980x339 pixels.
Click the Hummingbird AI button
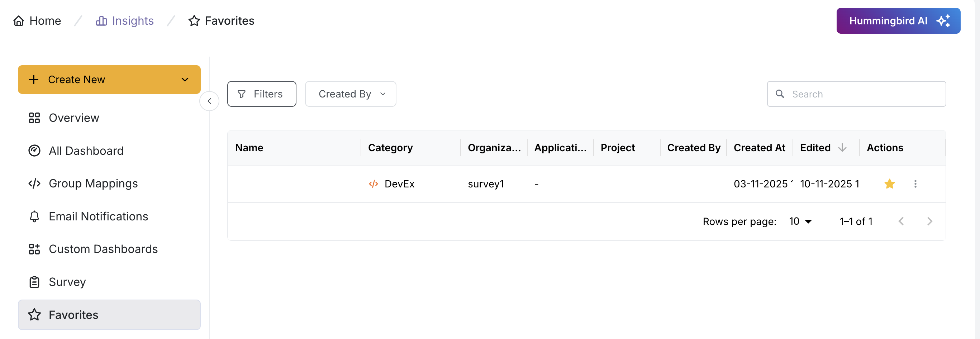click(x=898, y=21)
